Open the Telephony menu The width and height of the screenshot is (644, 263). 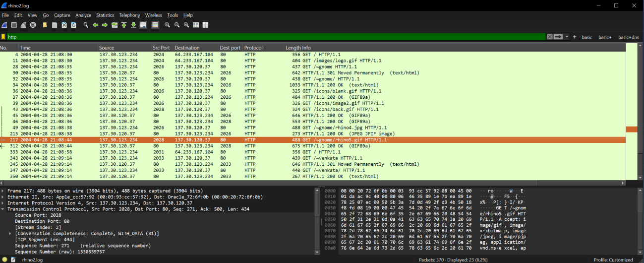pos(129,15)
